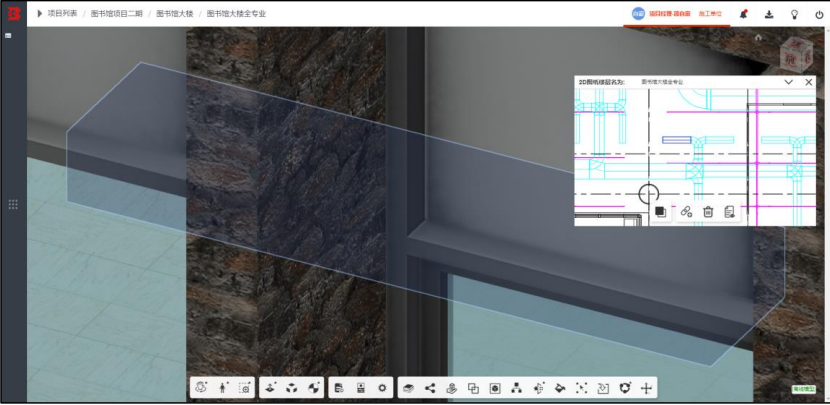Click the 3D cube view icon
The height and width of the screenshot is (405, 830).
coord(292,388)
